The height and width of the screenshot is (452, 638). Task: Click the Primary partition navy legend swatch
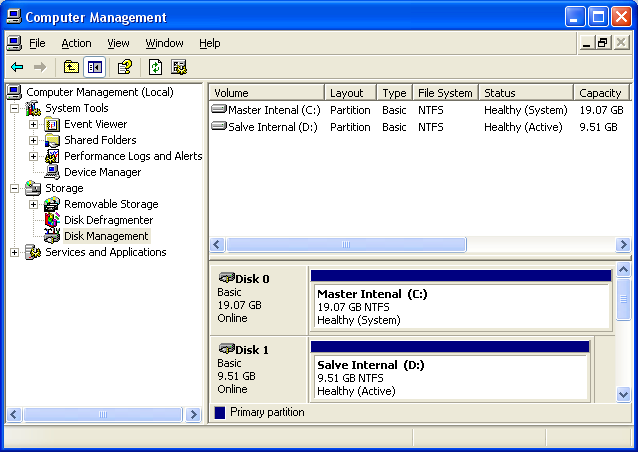click(220, 413)
